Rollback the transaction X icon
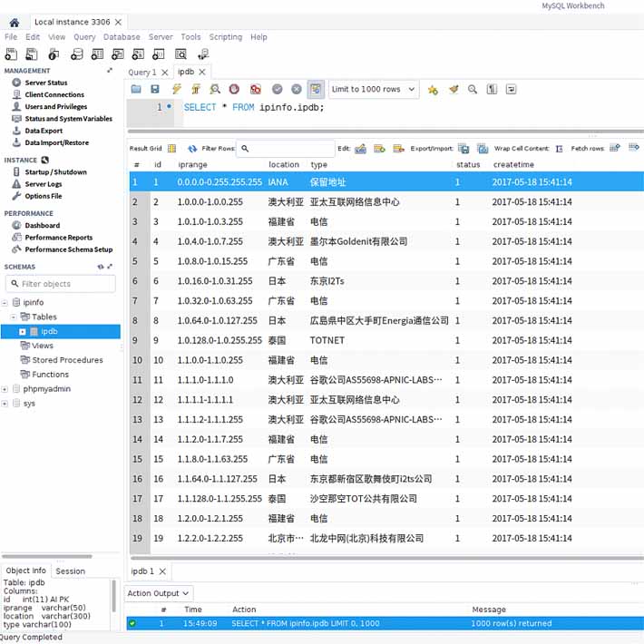644x644 pixels. pyautogui.click(x=296, y=89)
